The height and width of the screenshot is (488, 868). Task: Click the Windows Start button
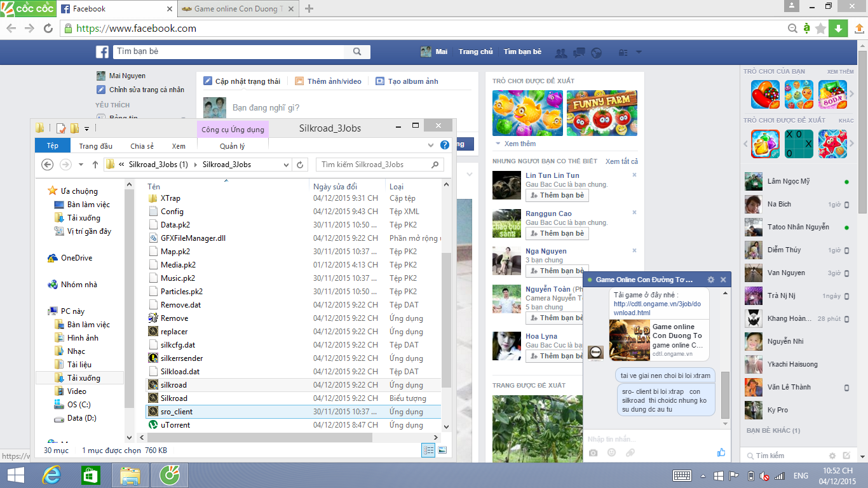pos(16,475)
